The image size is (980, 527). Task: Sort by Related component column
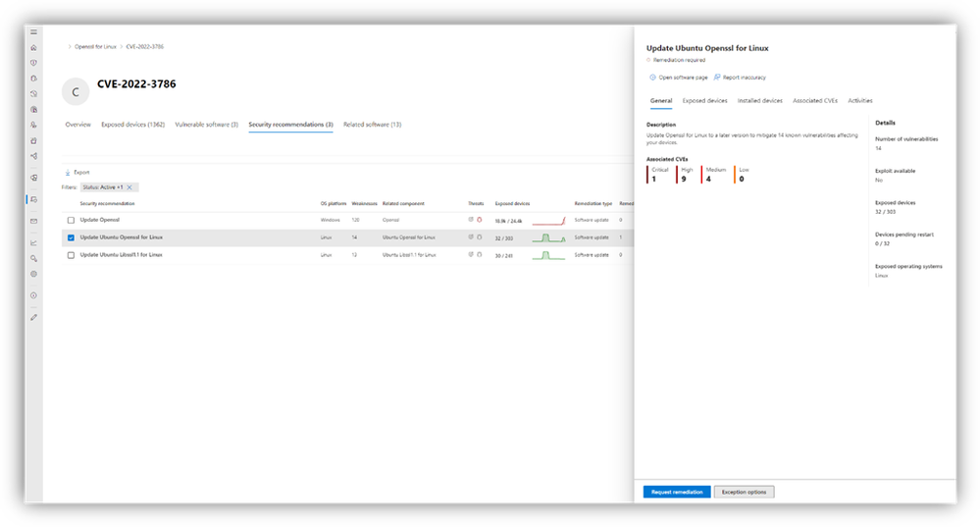[x=403, y=204]
